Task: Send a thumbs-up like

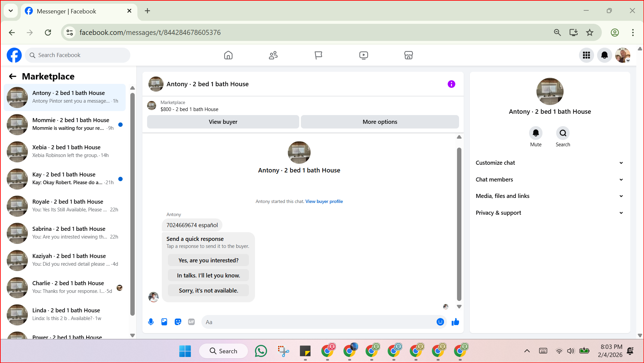Action: tap(455, 322)
